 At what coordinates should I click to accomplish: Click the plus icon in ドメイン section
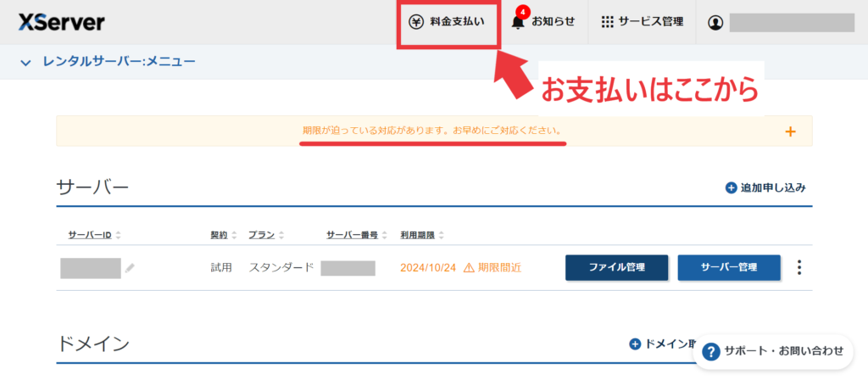coord(635,344)
